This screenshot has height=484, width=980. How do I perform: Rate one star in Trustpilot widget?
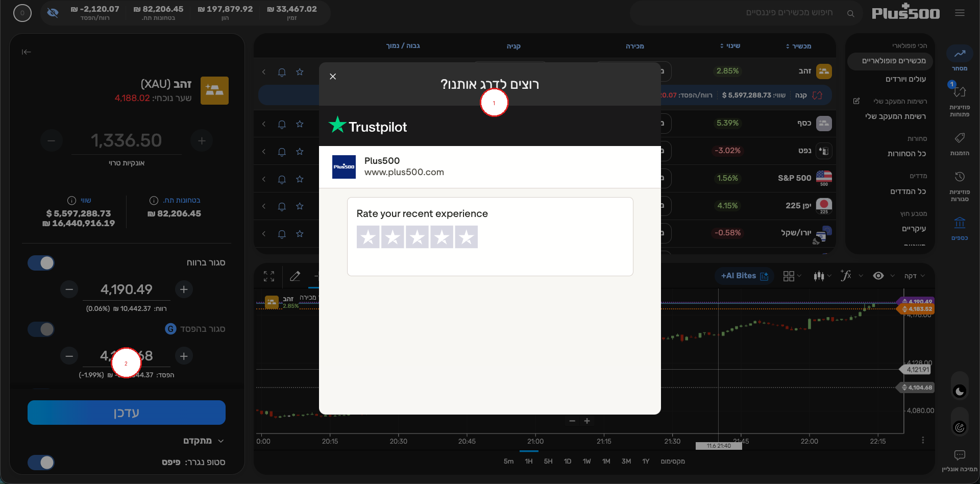(x=368, y=237)
